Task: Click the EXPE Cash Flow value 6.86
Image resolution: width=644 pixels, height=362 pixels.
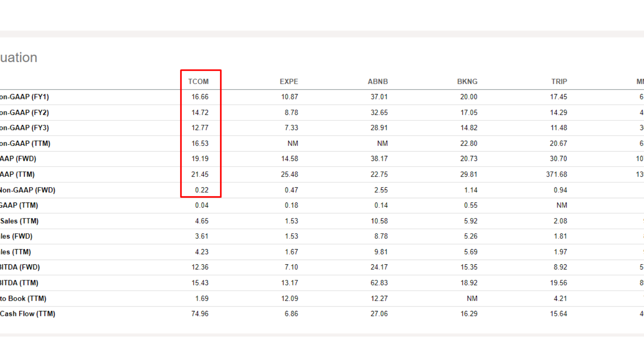Action: (291, 314)
